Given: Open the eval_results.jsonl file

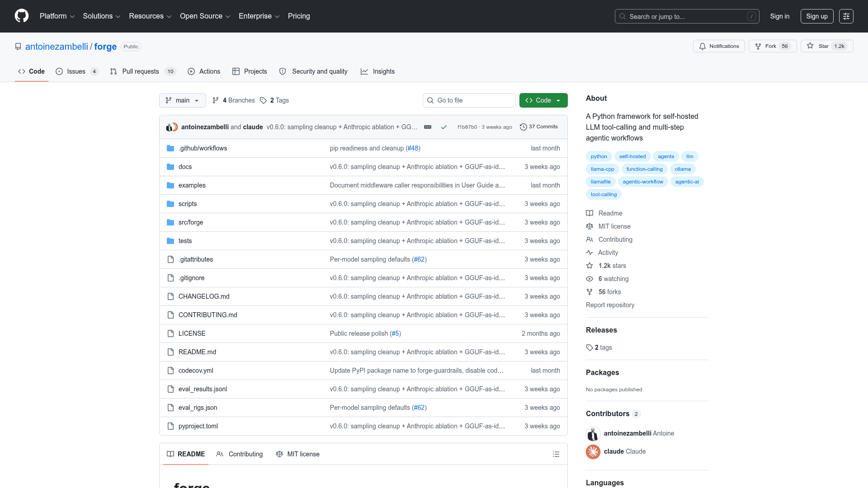Looking at the screenshot, I should tap(203, 389).
